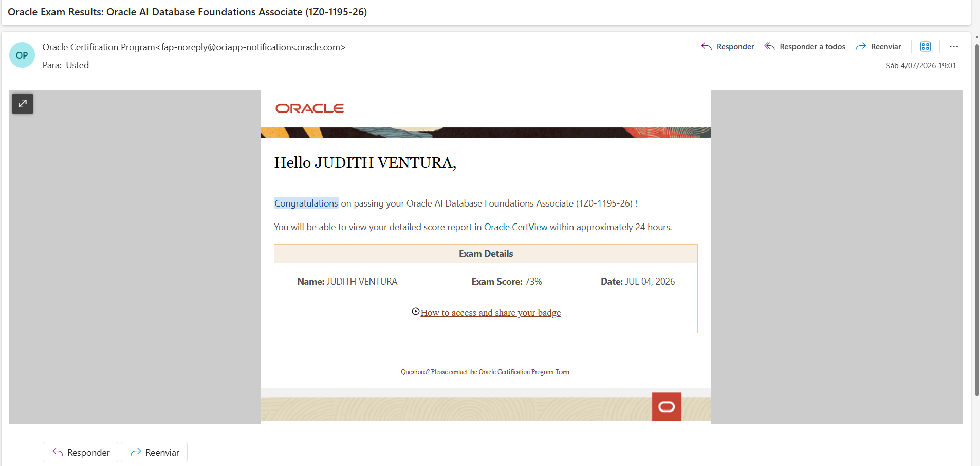
Task: Click Reenviar in the top message toolbar
Action: [878, 47]
